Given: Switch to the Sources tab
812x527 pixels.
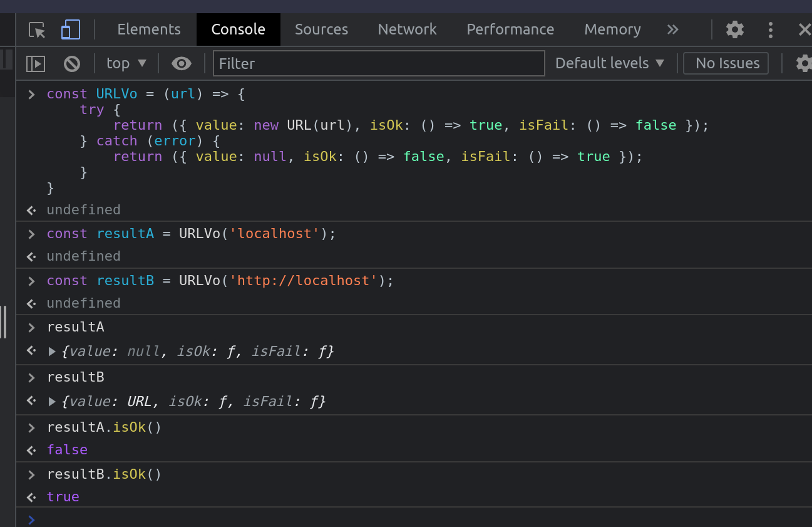Looking at the screenshot, I should pyautogui.click(x=321, y=29).
